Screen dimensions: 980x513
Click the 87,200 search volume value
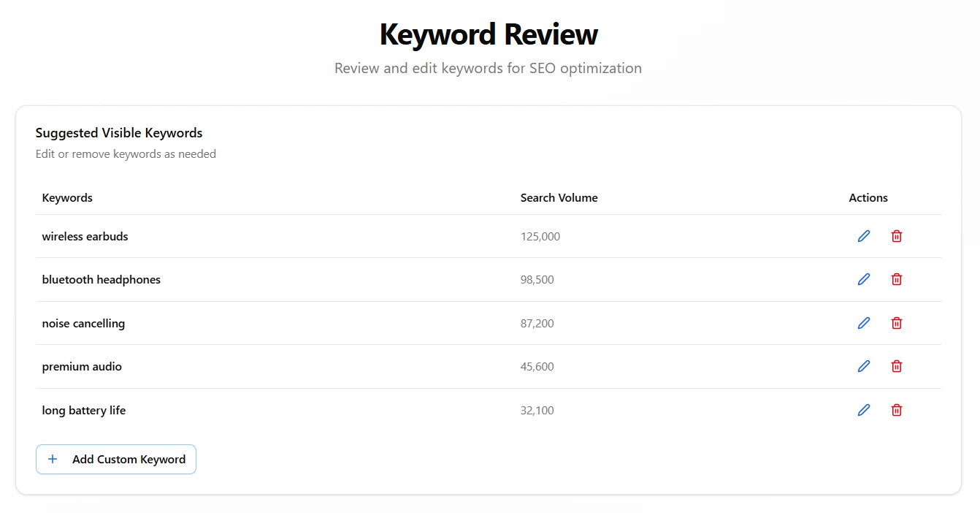(x=537, y=323)
